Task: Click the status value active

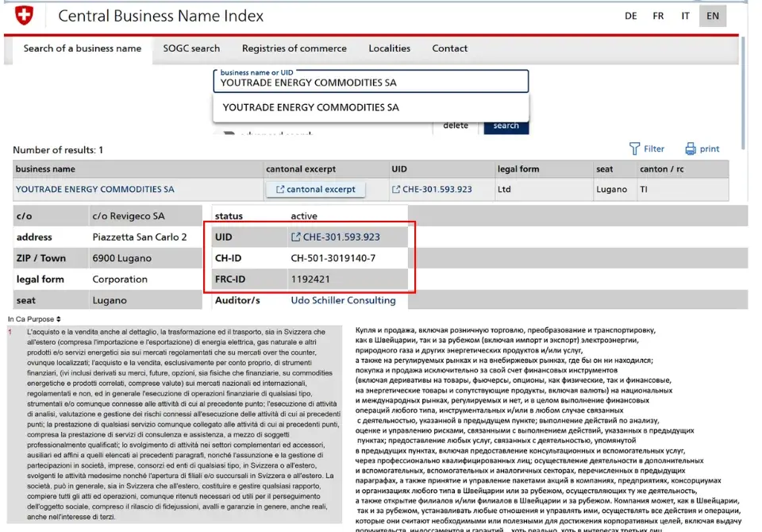Action: pos(304,216)
